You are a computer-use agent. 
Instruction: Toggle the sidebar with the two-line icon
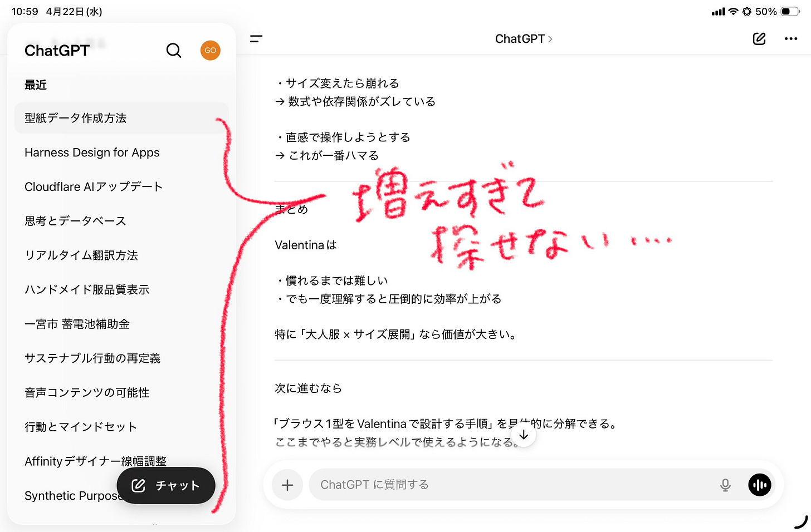256,39
